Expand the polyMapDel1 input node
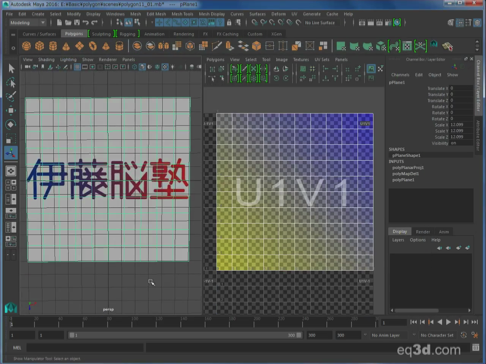Viewport: 486px width, 364px height. click(405, 174)
